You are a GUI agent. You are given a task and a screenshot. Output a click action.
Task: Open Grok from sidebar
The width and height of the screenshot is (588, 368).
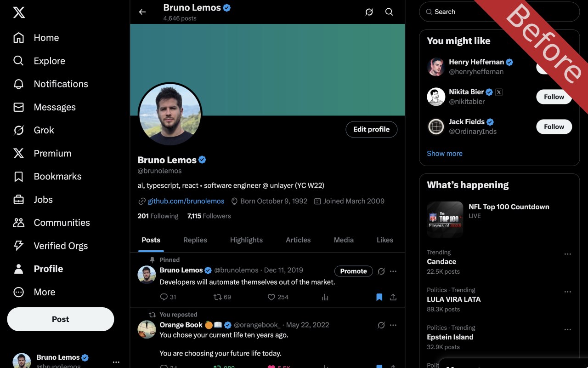pos(34,130)
